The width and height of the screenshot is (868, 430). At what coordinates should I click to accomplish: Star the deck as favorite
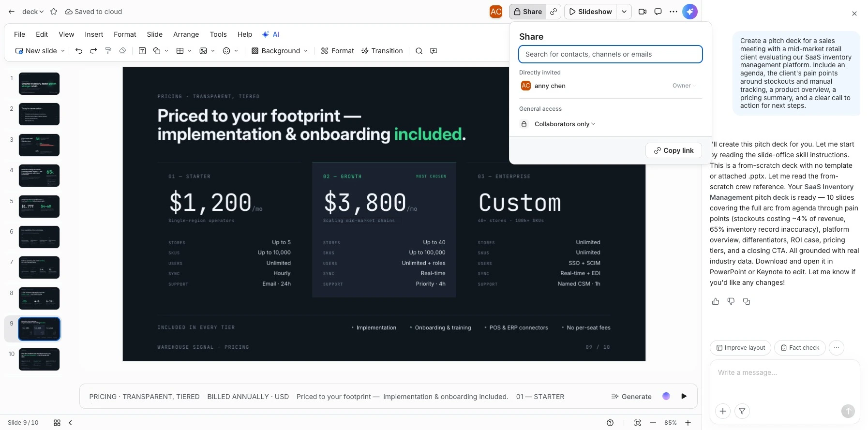click(x=54, y=12)
